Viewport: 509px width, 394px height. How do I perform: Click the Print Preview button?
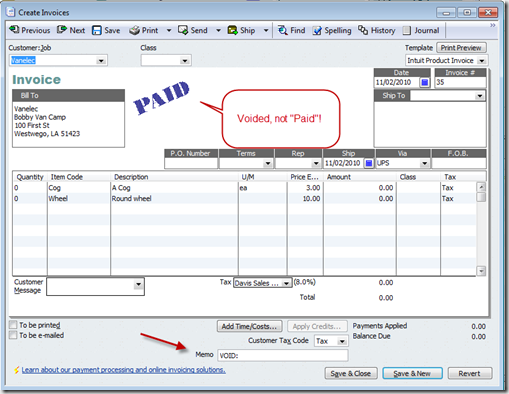tap(461, 48)
